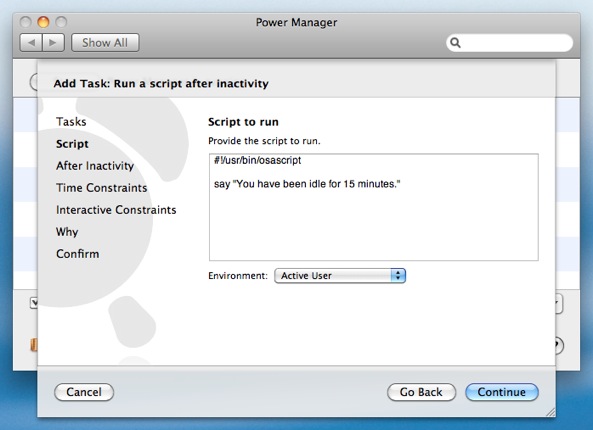Cancel the Add Task sheet
The height and width of the screenshot is (430, 593).
click(x=84, y=392)
